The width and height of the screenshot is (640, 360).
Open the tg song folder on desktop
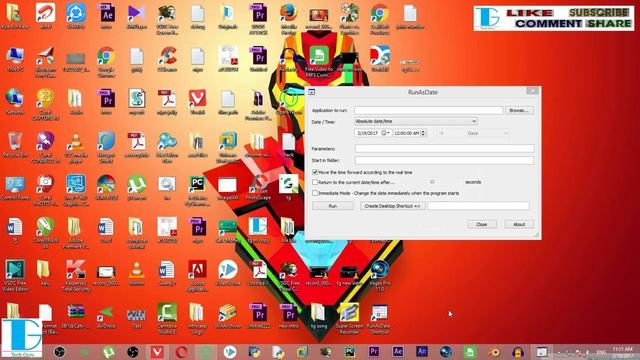point(319,317)
